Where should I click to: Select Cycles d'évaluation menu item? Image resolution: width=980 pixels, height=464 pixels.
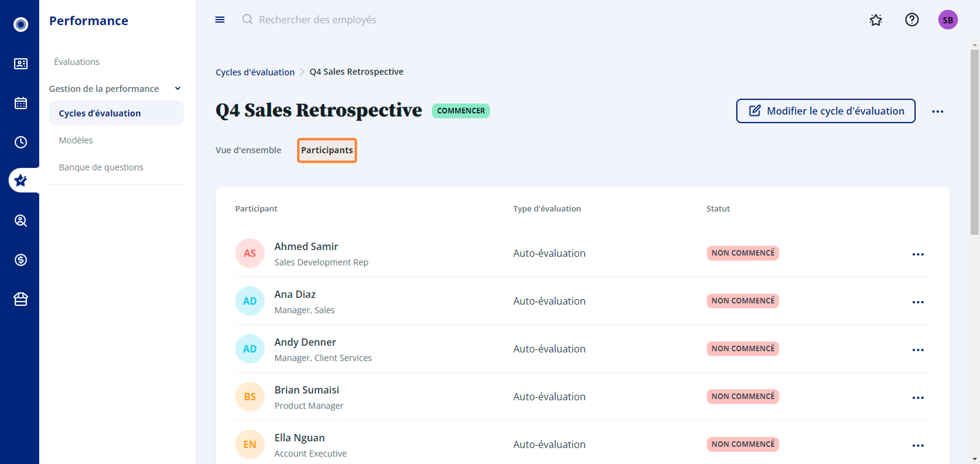[116, 113]
